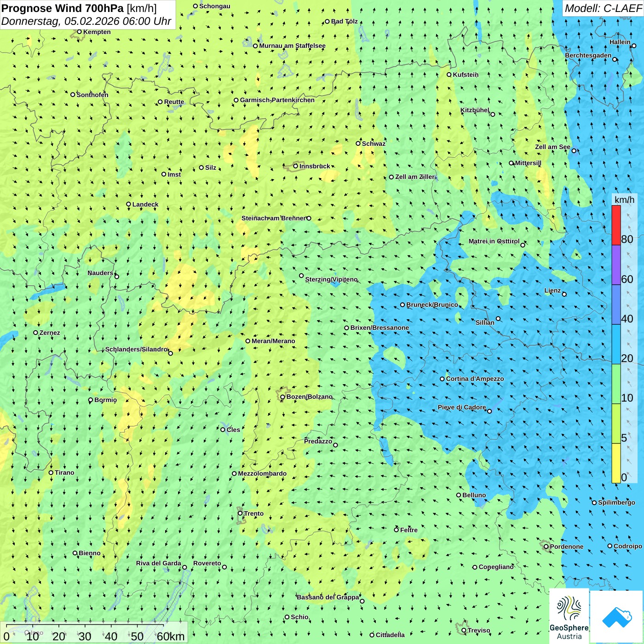Click the Schlanders/Silandro label
Image resolution: width=644 pixels, height=644 pixels.
click(x=137, y=349)
